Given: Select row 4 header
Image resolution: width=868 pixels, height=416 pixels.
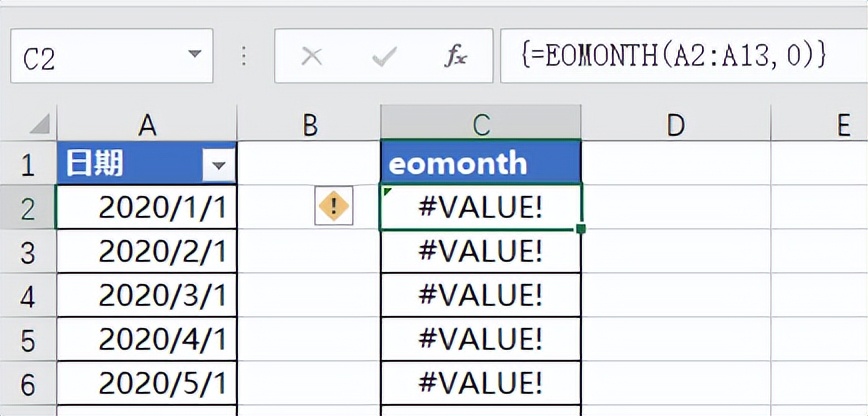Looking at the screenshot, I should tap(28, 295).
